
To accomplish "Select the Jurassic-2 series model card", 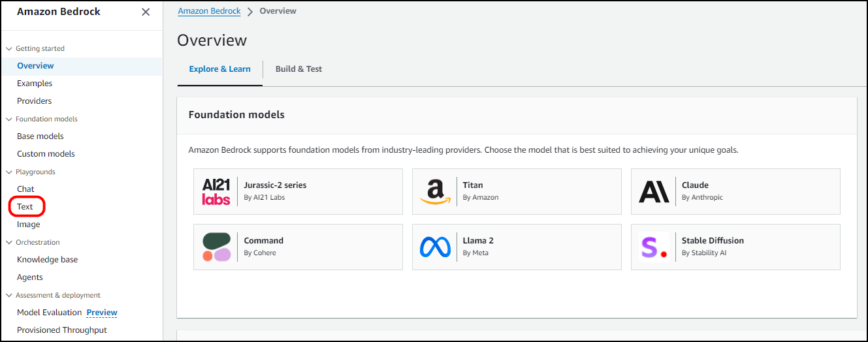I will 298,191.
